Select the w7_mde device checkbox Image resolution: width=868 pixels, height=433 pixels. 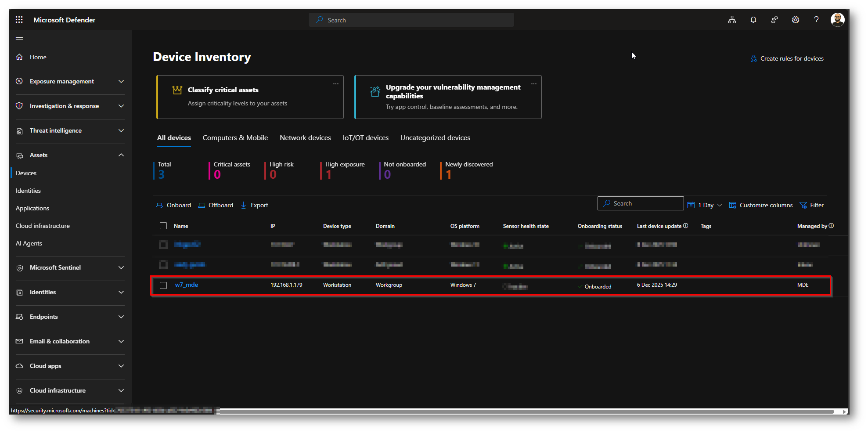click(163, 285)
